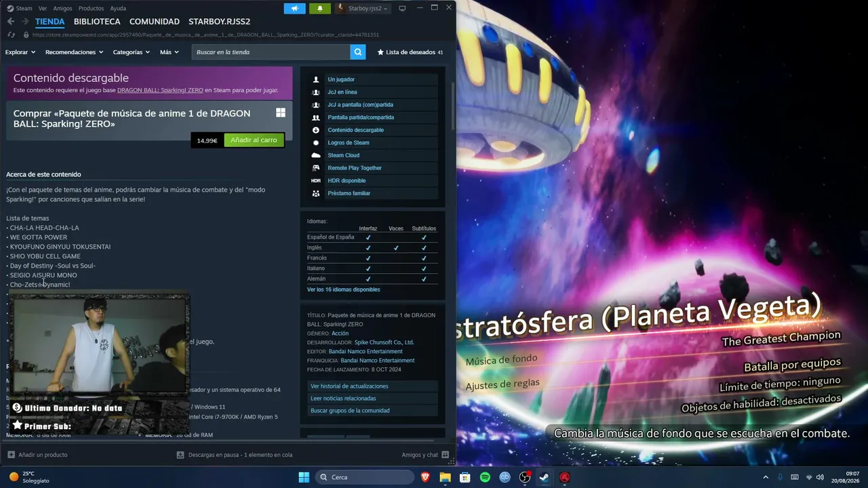
Task: Reload the store page with the refresh icon
Action: pos(11,35)
